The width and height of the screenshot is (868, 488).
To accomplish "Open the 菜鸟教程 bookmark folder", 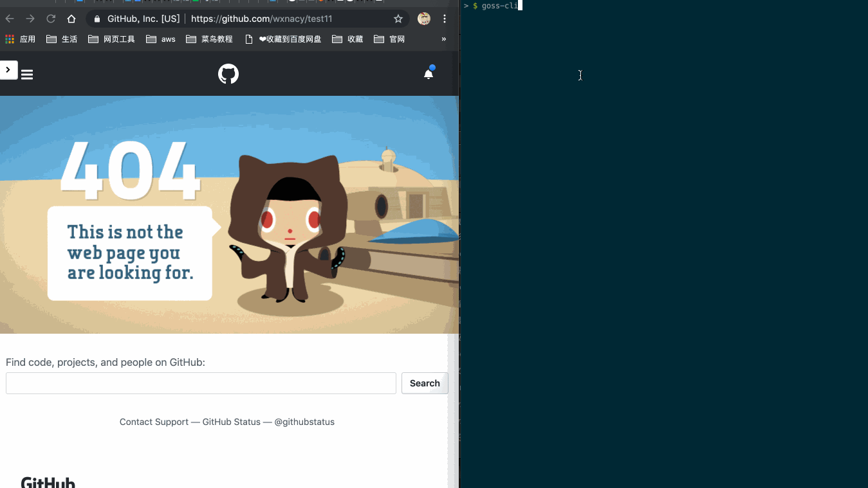I will click(209, 39).
